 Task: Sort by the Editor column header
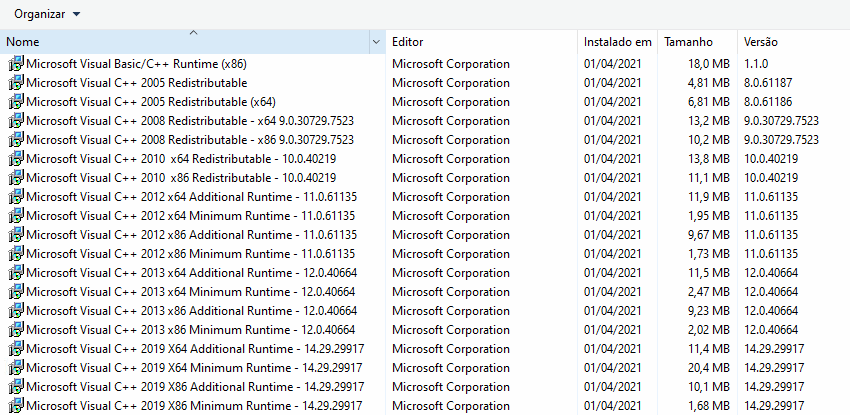click(x=481, y=42)
